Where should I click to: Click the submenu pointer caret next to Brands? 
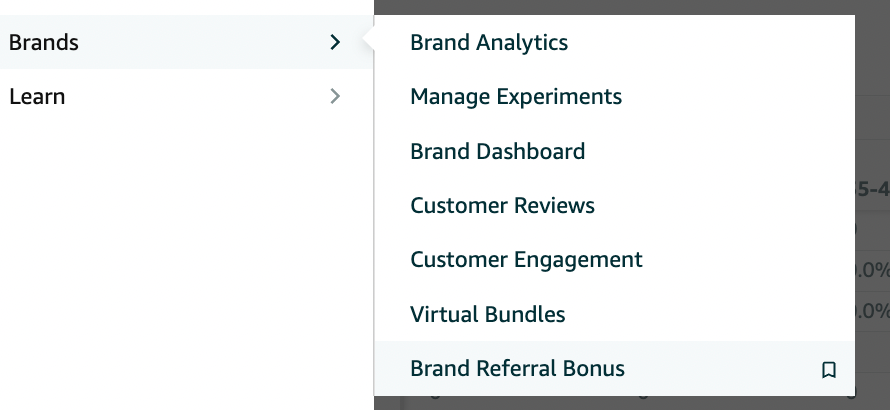point(368,42)
